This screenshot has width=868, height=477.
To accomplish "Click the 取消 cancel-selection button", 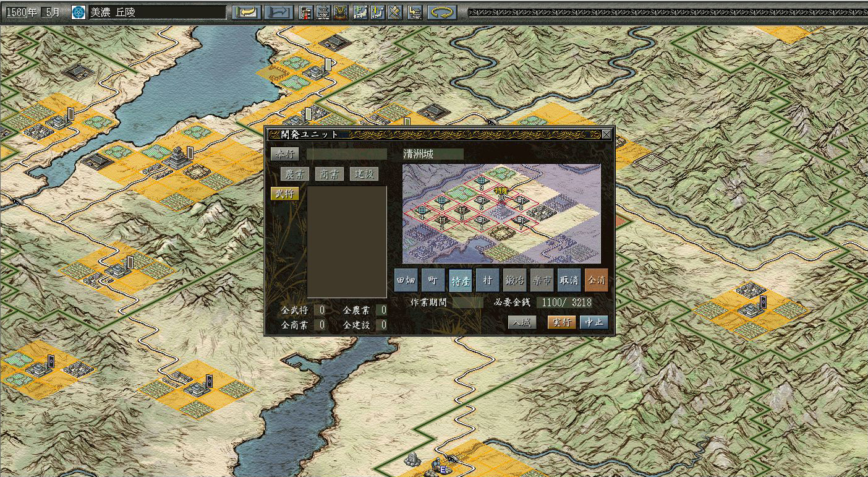I will [569, 280].
